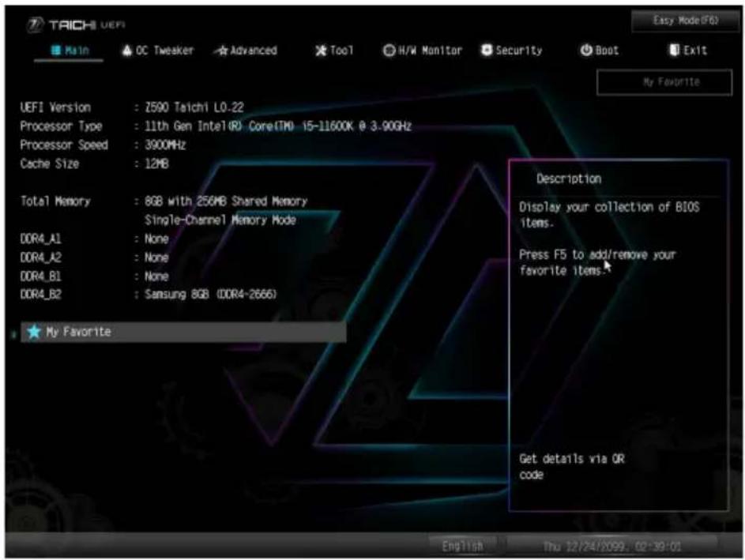This screenshot has width=745, height=560.
Task: Click the Single-Channel Memory Mode text
Action: click(220, 220)
